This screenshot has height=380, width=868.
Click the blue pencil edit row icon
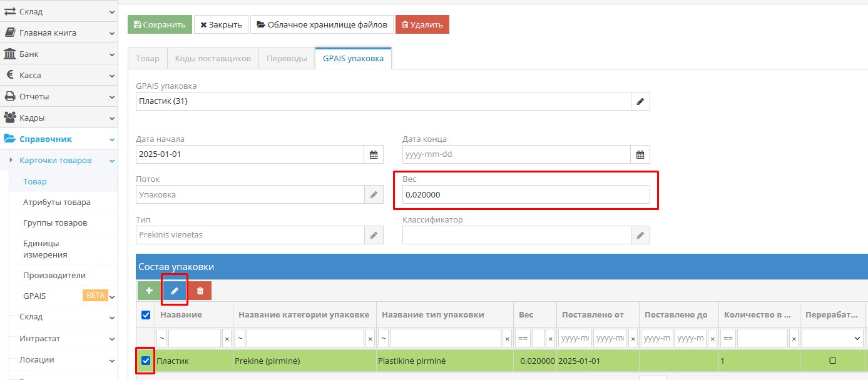[x=175, y=291]
